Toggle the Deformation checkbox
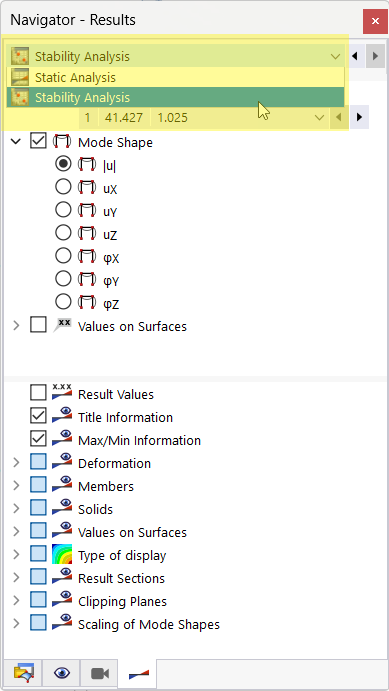389x691 pixels. [x=38, y=462]
